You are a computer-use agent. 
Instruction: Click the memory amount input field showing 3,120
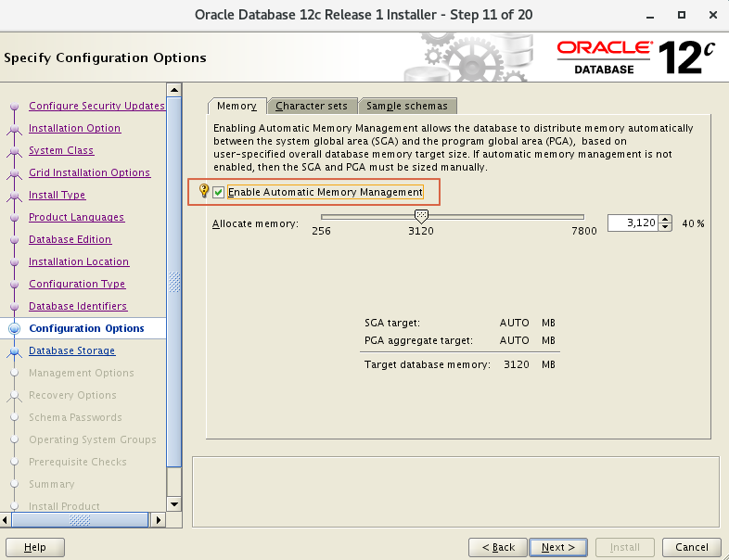pos(633,223)
